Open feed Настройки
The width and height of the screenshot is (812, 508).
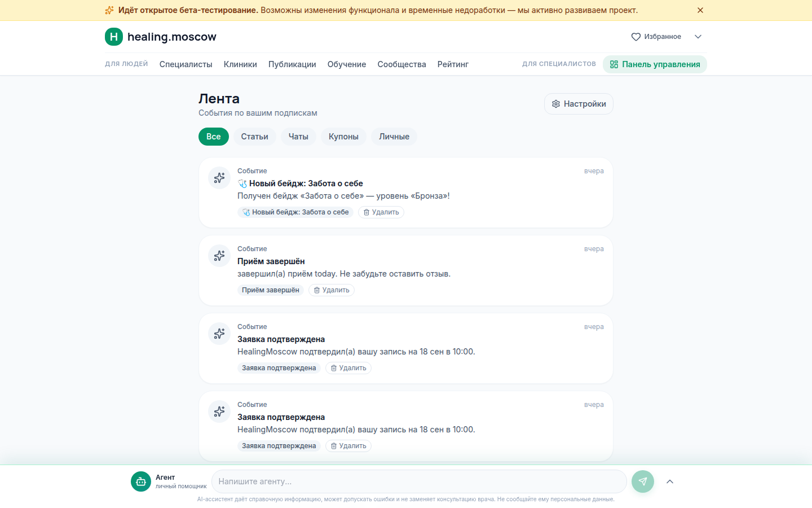coord(579,104)
